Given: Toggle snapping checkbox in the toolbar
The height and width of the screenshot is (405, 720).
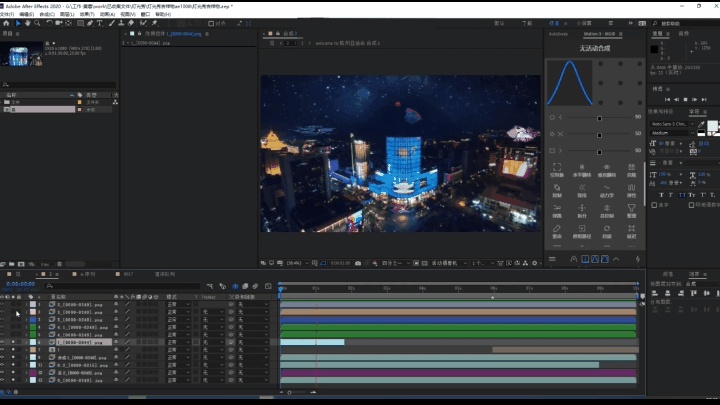Looking at the screenshot, I should [x=211, y=23].
